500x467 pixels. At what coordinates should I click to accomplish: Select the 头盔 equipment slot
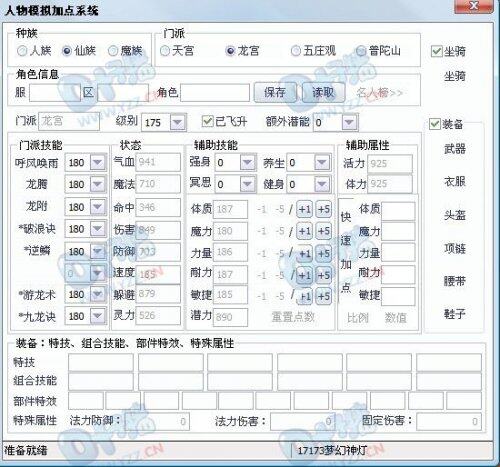click(455, 215)
